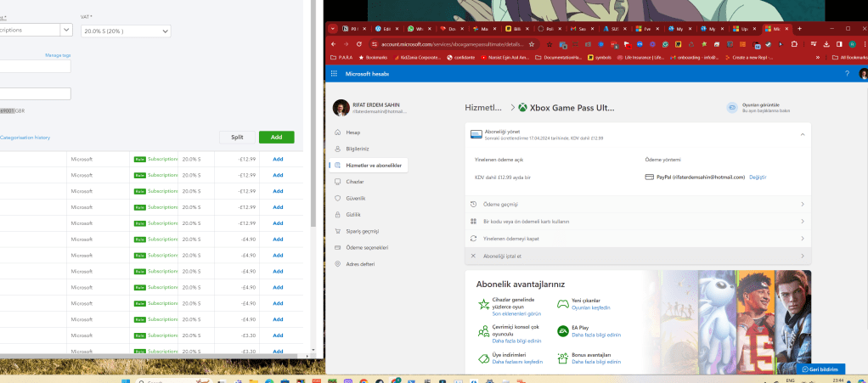The height and width of the screenshot is (383, 868).
Task: Open Güvenlik in the sidebar
Action: 355,198
